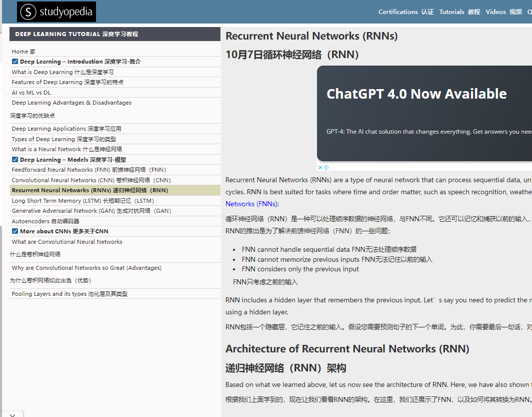Viewport: 532px width, 417px height.
Task: Open Long Short Term Memory (LSTM) page
Action: pyautogui.click(x=83, y=201)
